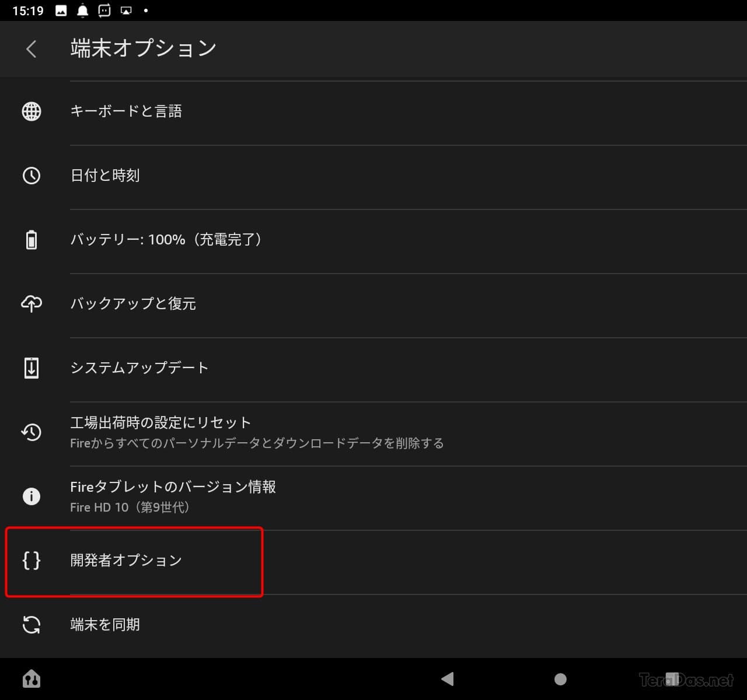Tap the factory reset history icon

[32, 432]
